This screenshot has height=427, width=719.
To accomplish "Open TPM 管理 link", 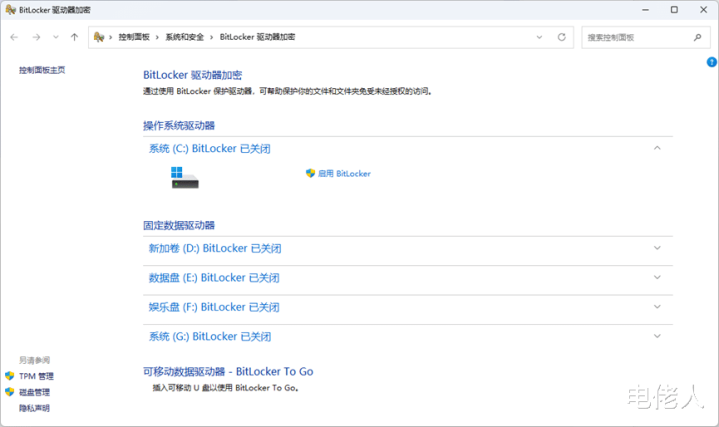I will (x=36, y=376).
